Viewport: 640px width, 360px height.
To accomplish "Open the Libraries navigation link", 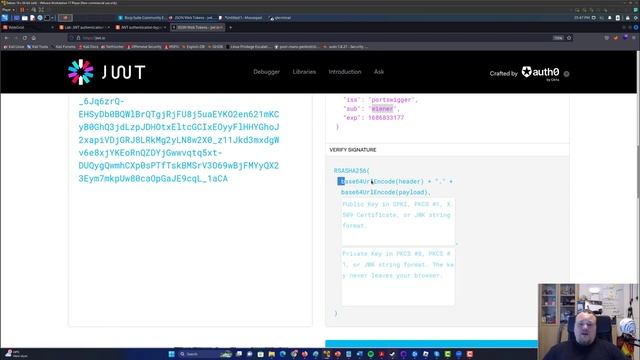I will (304, 72).
